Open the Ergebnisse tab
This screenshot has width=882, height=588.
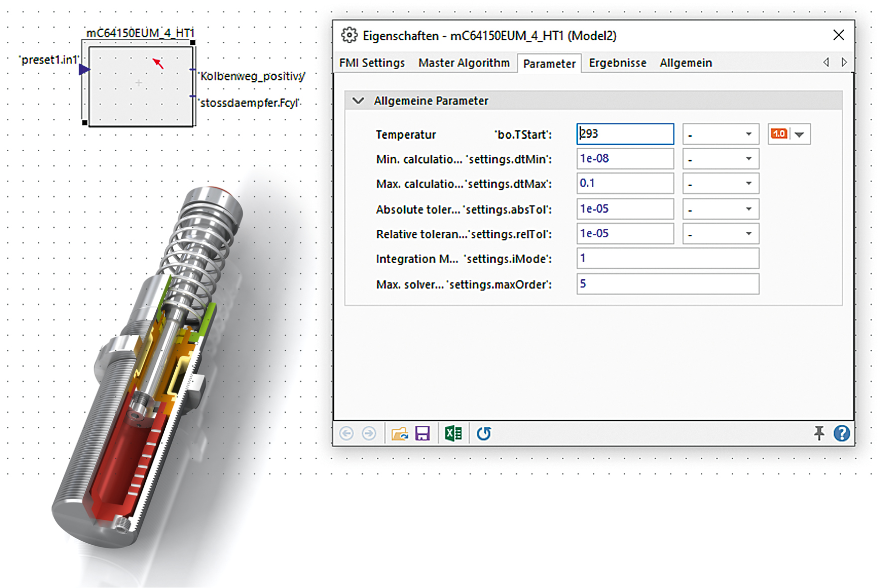point(617,63)
